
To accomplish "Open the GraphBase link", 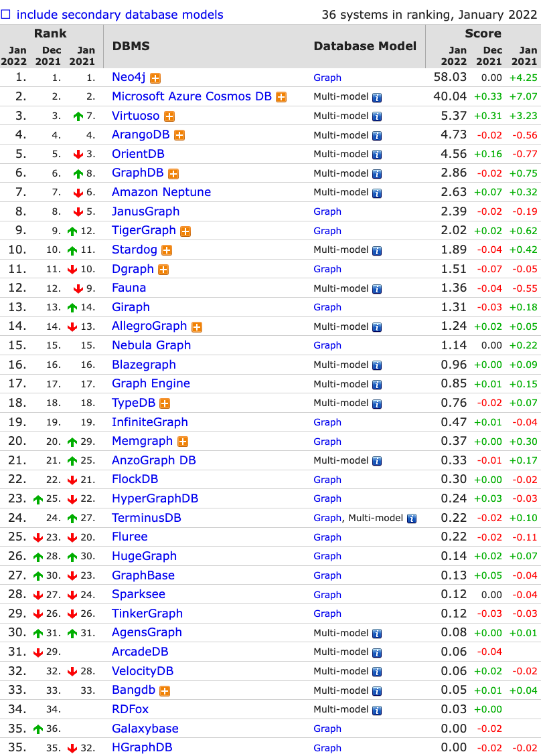I will click(143, 575).
